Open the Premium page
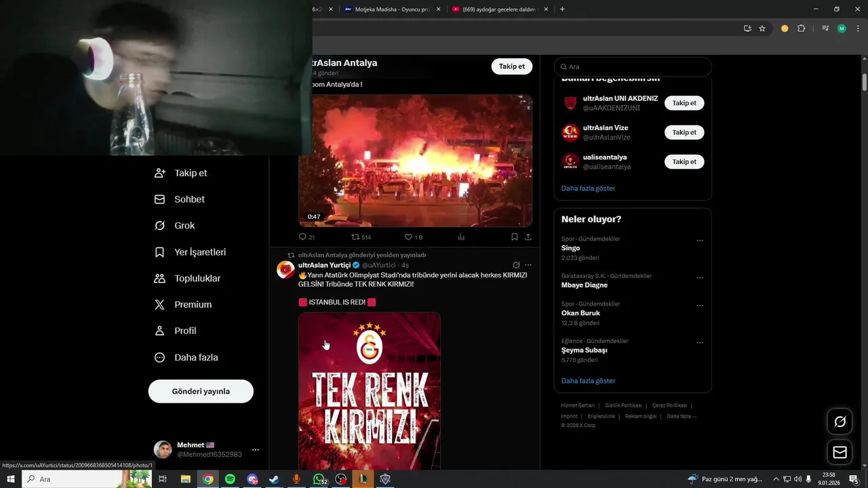Screen dimensions: 868x488 click(183, 305)
